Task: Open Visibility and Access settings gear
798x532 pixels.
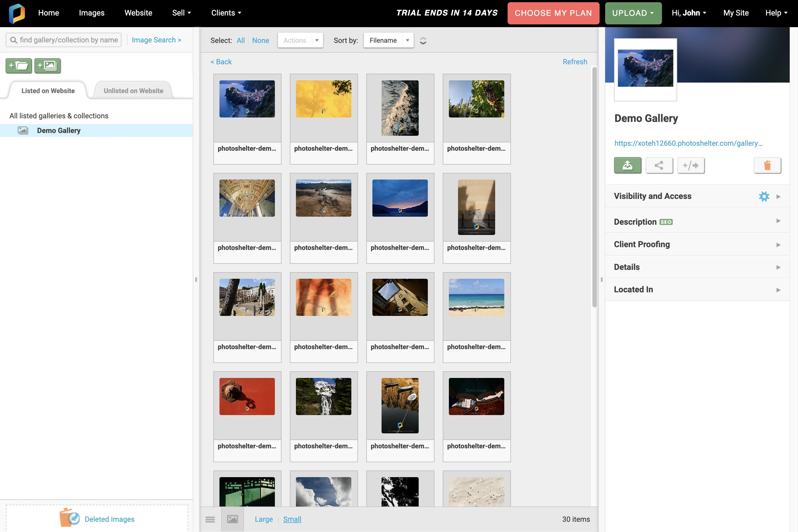Action: click(764, 196)
